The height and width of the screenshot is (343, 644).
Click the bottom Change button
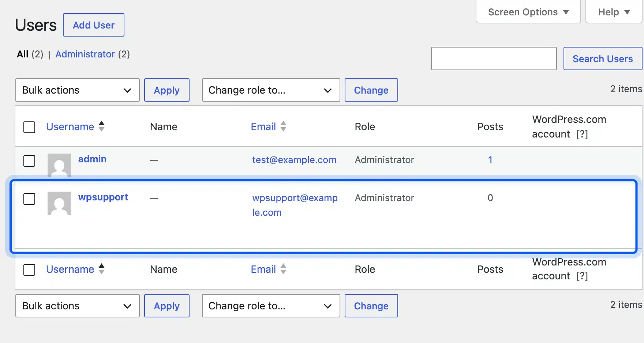tap(371, 306)
